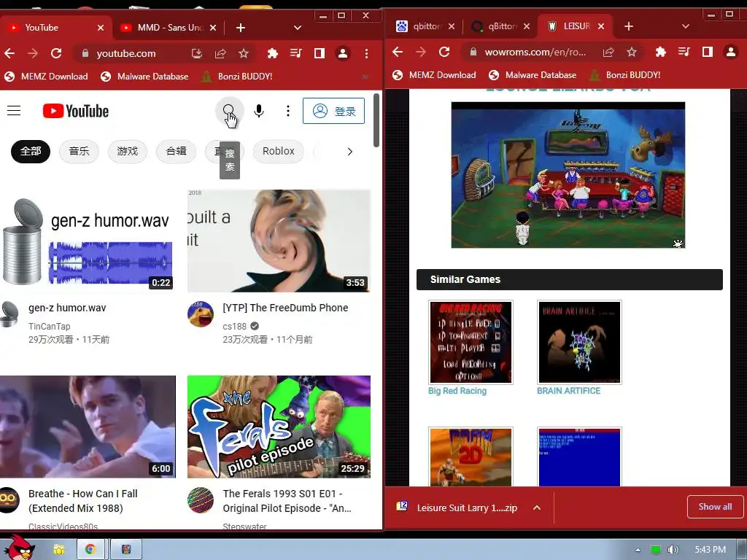Screen dimensions: 747x560
Task: Click the 登录 sign-in button
Action: [334, 111]
